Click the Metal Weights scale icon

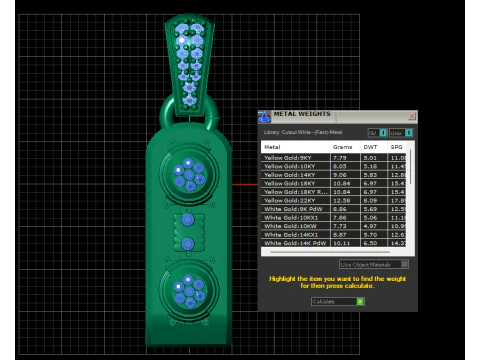(264, 116)
